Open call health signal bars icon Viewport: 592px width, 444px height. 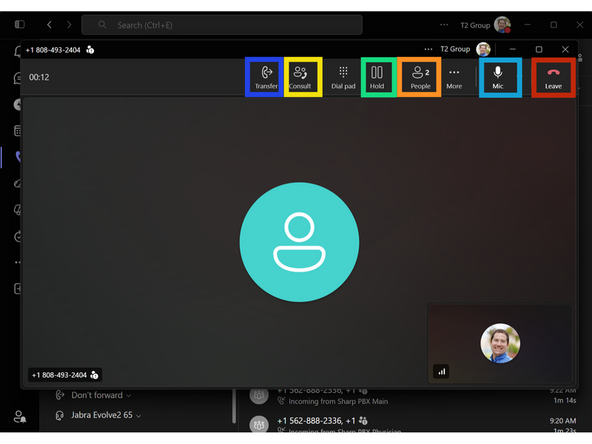coord(441,372)
